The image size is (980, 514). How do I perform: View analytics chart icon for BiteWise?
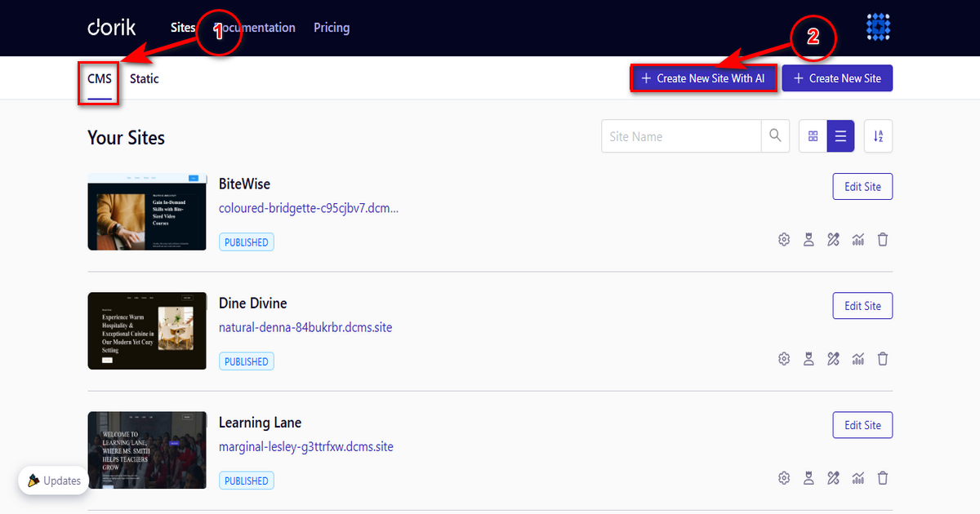click(857, 240)
